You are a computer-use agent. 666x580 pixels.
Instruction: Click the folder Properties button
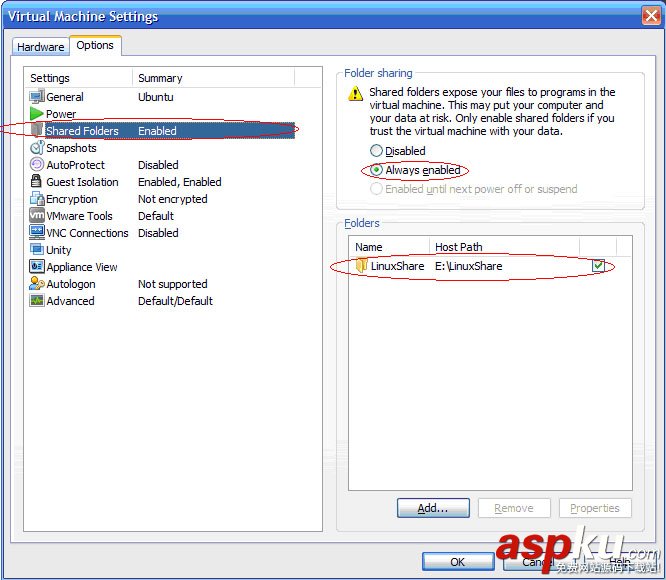[x=595, y=508]
